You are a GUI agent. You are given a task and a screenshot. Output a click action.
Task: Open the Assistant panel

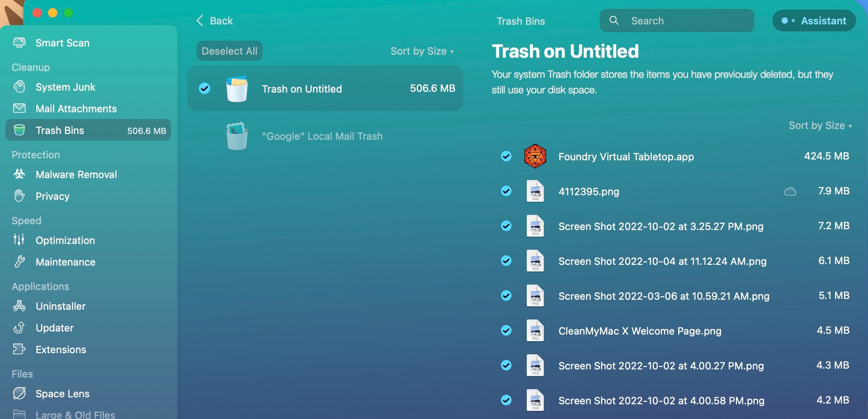click(814, 21)
